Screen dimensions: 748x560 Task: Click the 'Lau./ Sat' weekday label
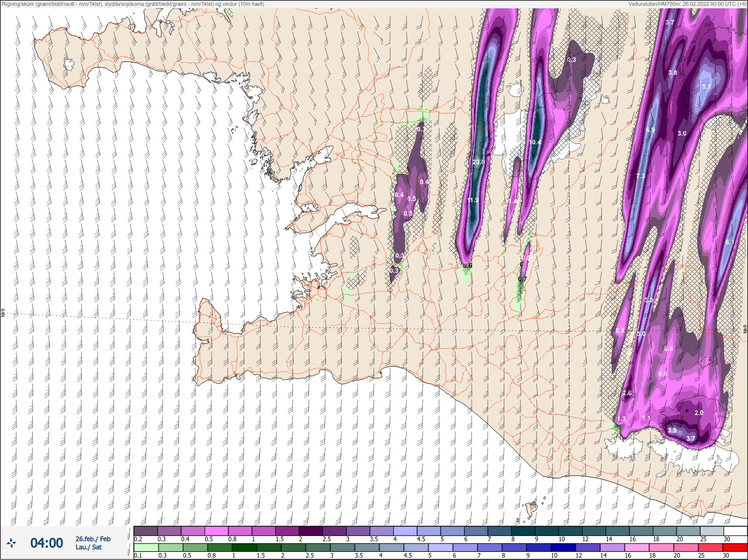pyautogui.click(x=89, y=548)
